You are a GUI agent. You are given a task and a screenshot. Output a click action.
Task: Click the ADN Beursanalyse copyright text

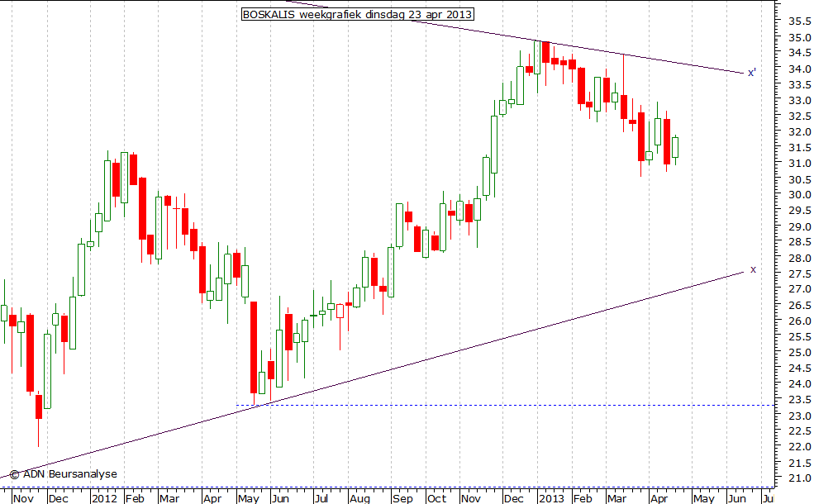[64, 474]
